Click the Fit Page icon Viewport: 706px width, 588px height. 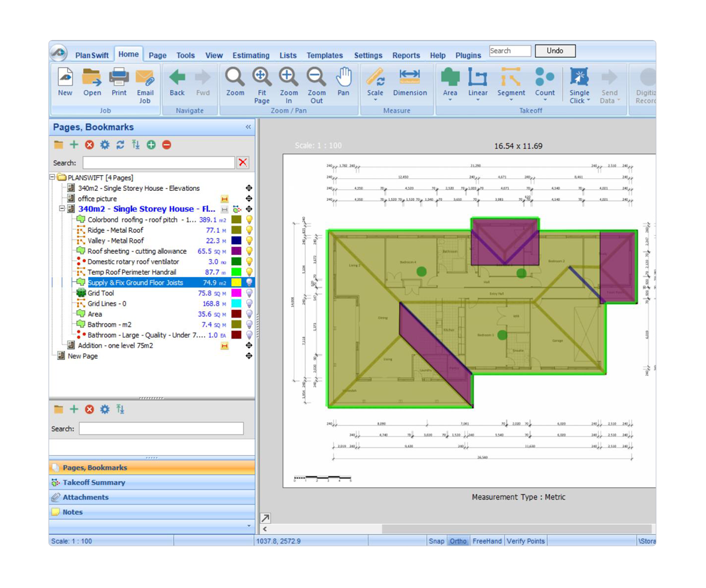pos(262,77)
